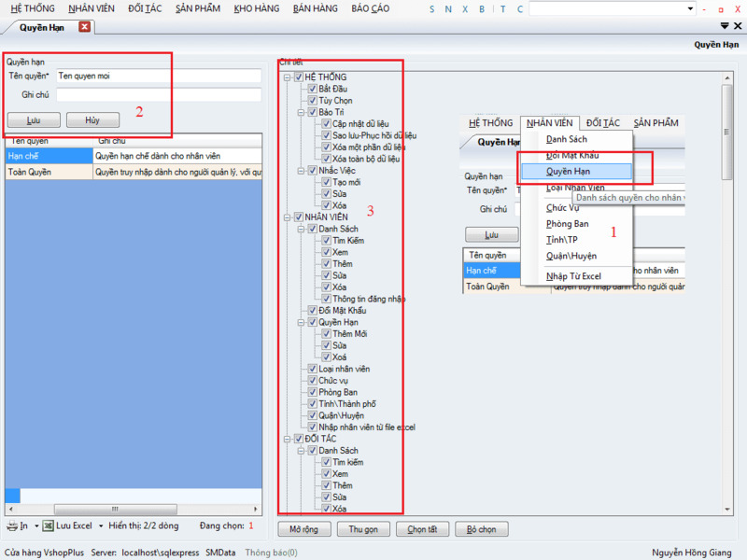The height and width of the screenshot is (560, 747).
Task: Open the In print options dropdown arrow
Action: coord(36,525)
